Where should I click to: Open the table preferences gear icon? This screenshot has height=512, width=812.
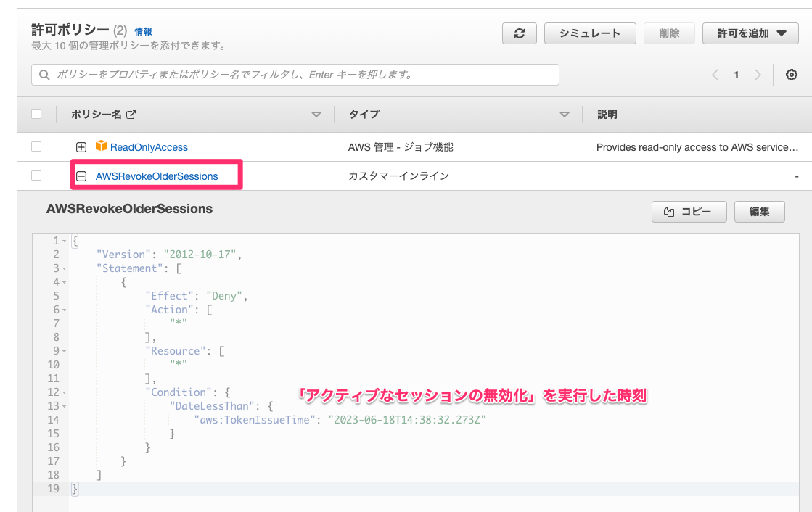click(791, 74)
